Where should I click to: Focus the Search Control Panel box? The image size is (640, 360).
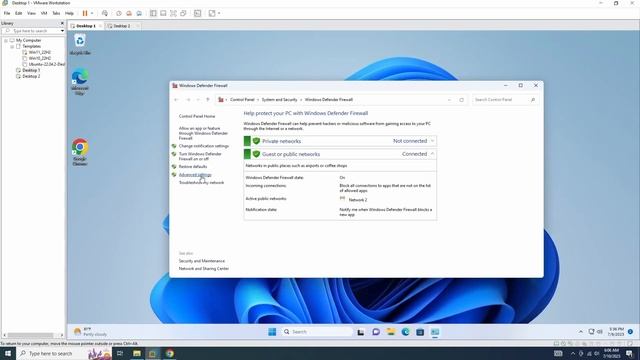(505, 100)
